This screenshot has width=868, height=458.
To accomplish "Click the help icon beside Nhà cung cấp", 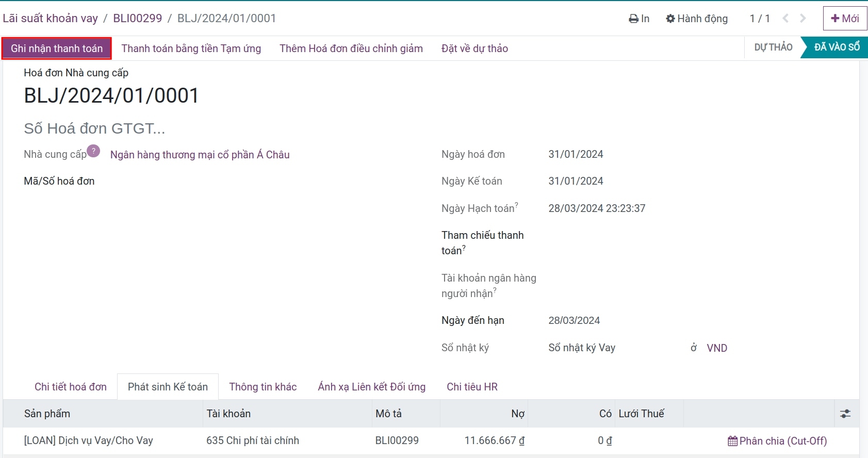I will (93, 151).
